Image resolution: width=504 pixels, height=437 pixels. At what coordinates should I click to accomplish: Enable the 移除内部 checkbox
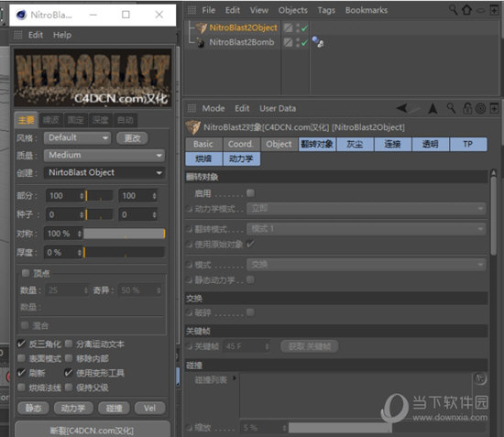pyautogui.click(x=69, y=358)
